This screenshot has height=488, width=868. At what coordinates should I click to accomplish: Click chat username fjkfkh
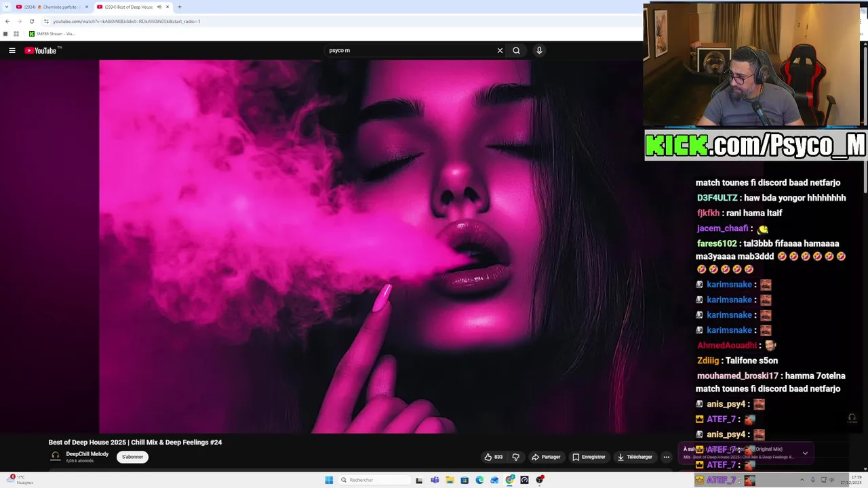708,213
